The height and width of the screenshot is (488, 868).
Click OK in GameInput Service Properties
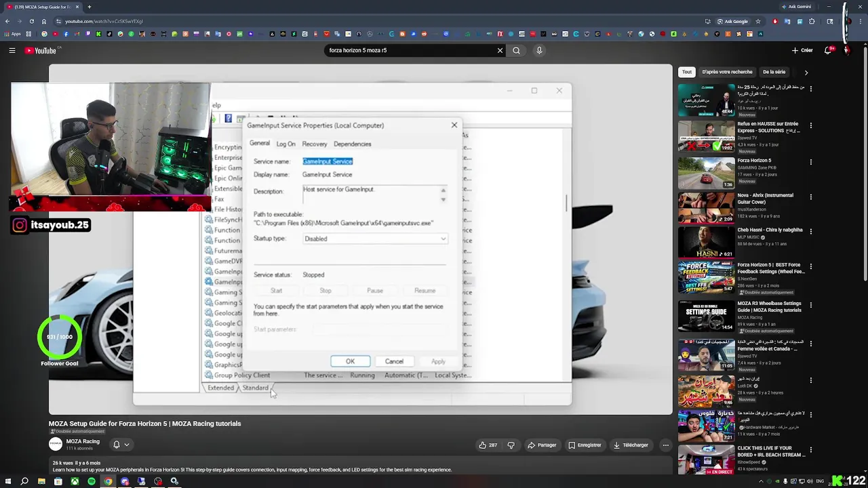tap(350, 361)
